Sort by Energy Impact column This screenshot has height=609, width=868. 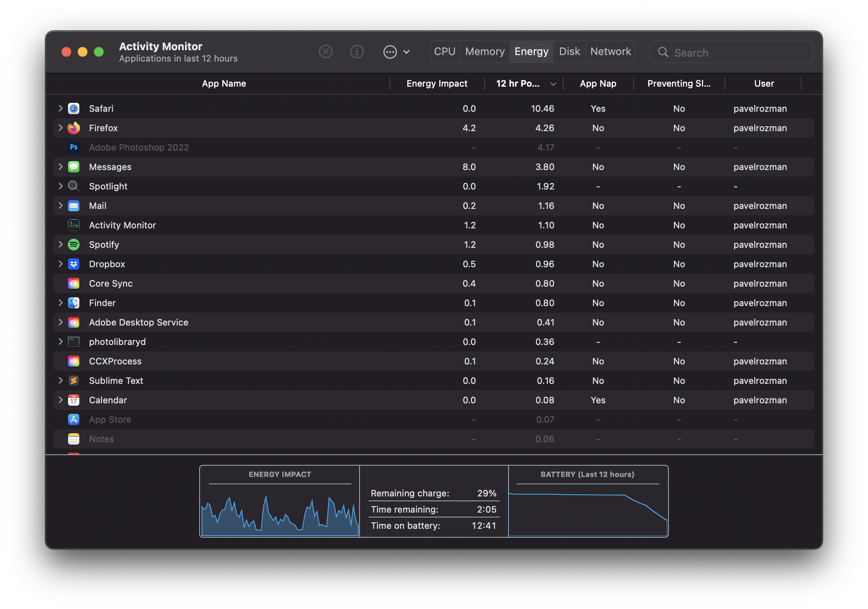(x=437, y=84)
